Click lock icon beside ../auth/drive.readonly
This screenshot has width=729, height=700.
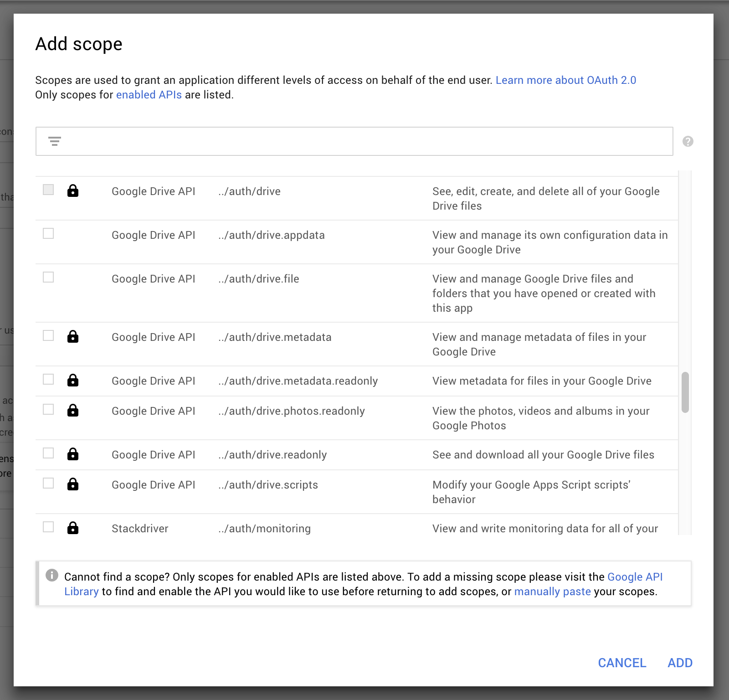pos(73,454)
